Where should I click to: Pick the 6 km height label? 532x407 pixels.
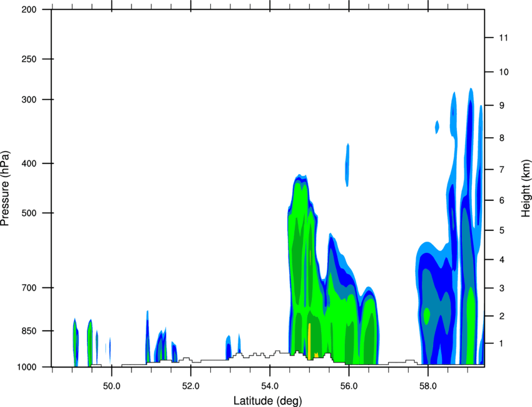(x=501, y=200)
